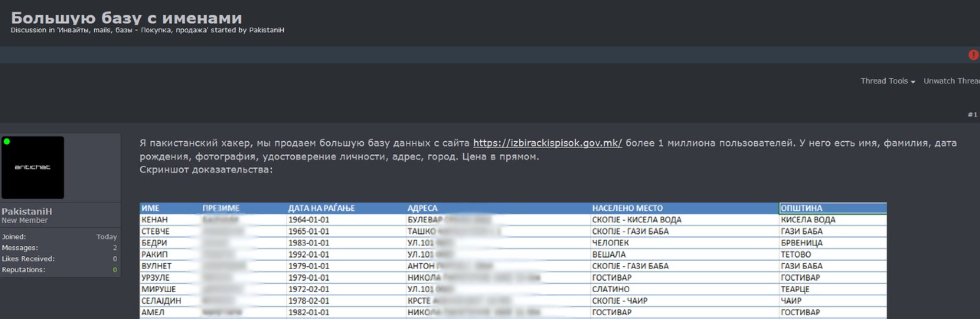Open PakistaniH profile name below avatar
The image size is (980, 319).
27,211
